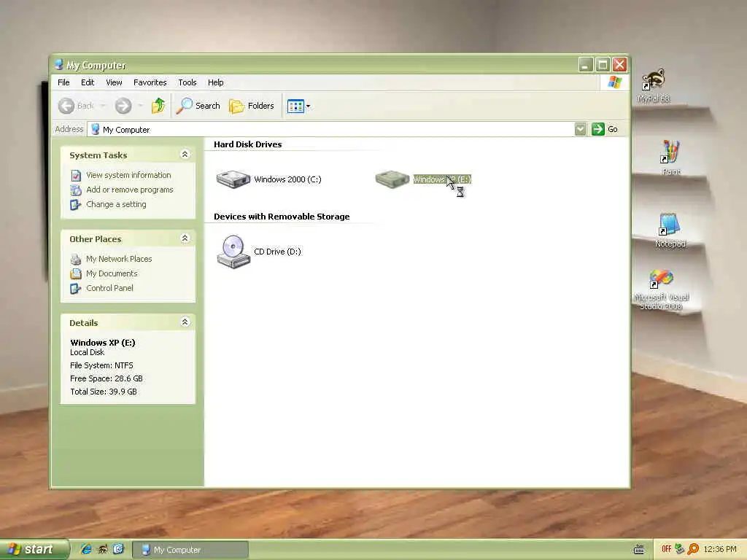Click the orange magnifier tray icon
The width and height of the screenshot is (747, 560).
693,549
